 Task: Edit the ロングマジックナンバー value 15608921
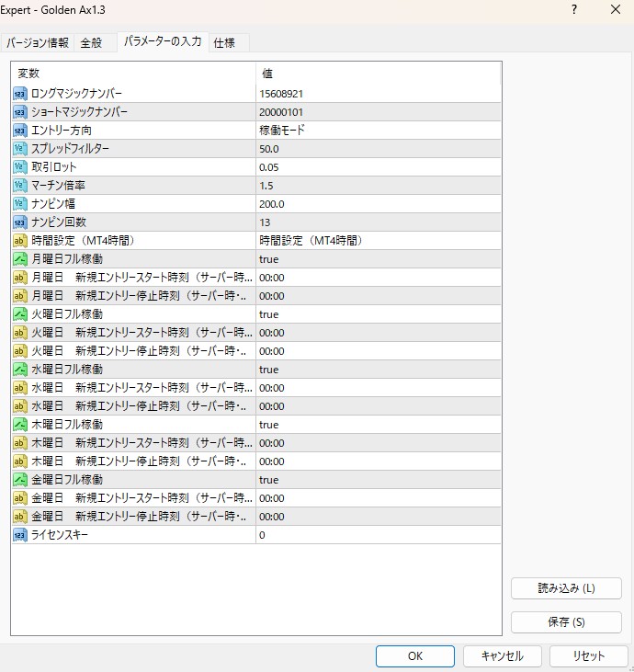click(379, 94)
